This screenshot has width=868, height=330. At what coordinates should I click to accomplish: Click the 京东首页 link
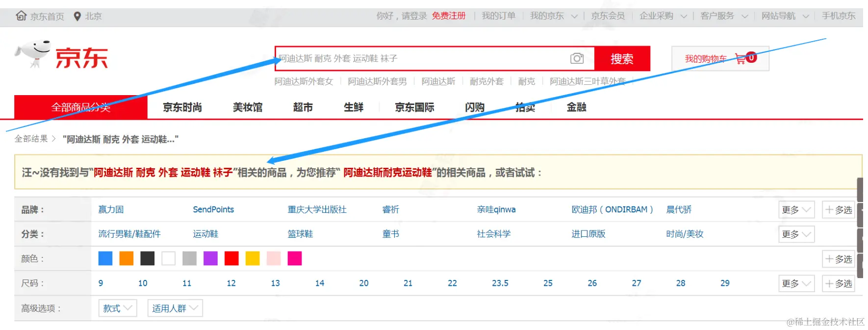click(47, 16)
